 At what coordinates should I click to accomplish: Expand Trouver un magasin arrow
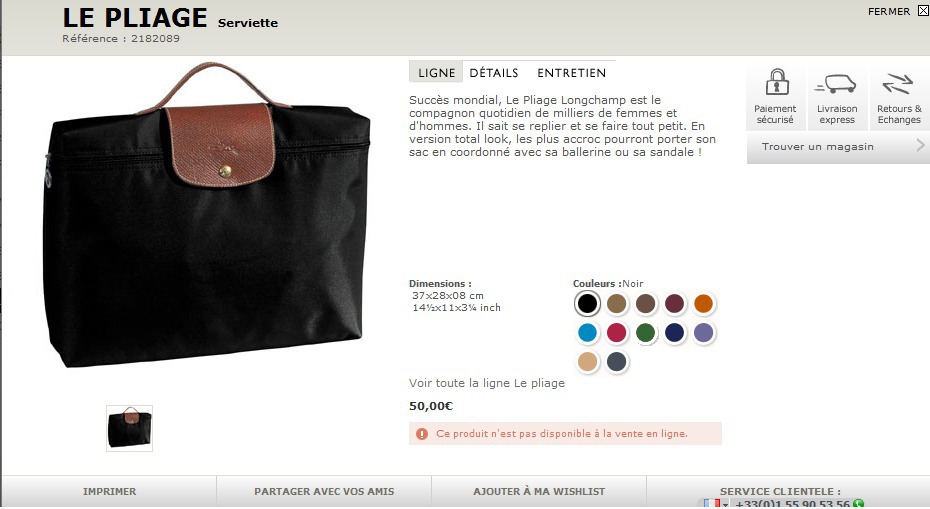921,145
